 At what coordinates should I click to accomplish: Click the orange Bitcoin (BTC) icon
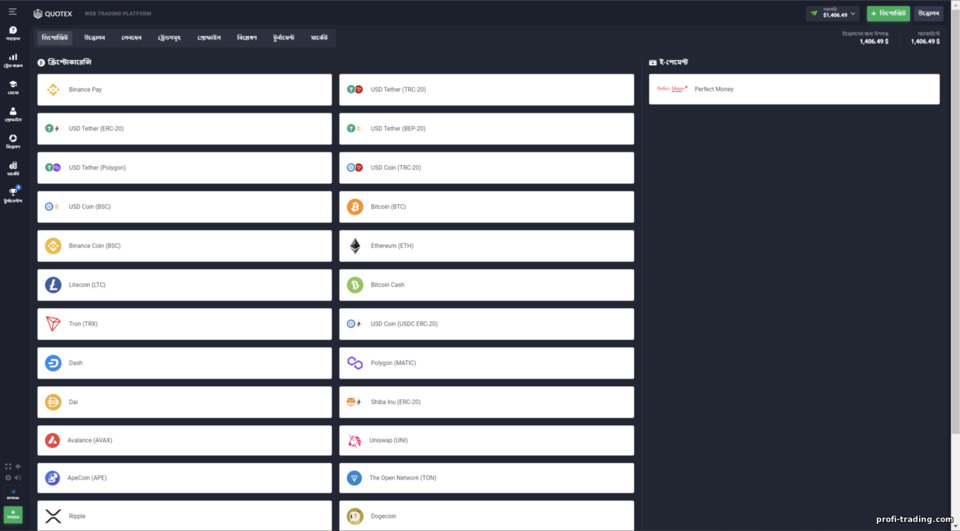click(355, 207)
